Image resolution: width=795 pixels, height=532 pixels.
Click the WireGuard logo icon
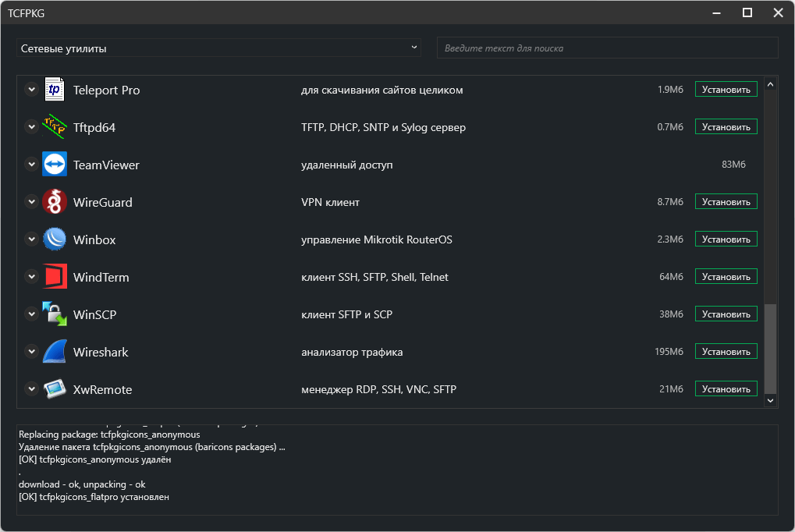pos(55,202)
